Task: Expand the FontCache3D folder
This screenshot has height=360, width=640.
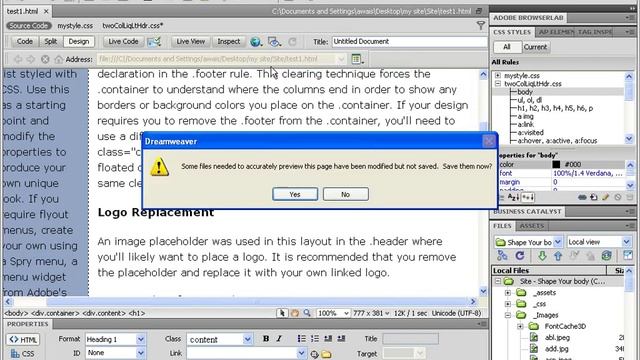Action: pos(520,327)
